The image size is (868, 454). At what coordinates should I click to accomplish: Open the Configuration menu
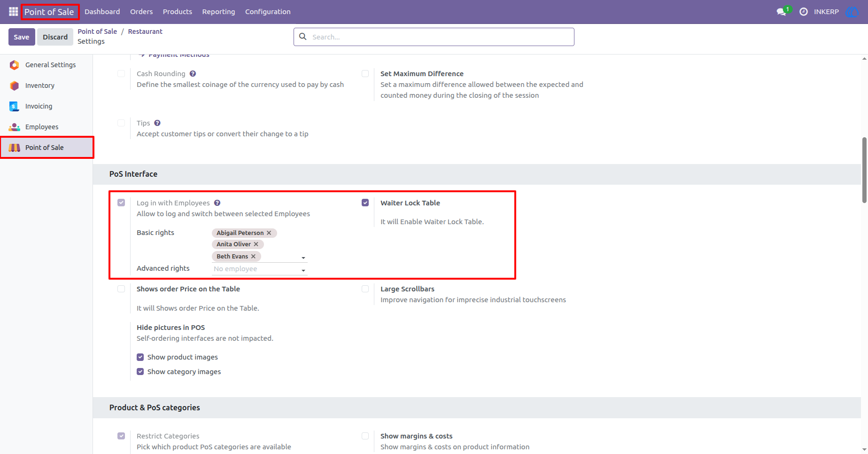point(268,12)
